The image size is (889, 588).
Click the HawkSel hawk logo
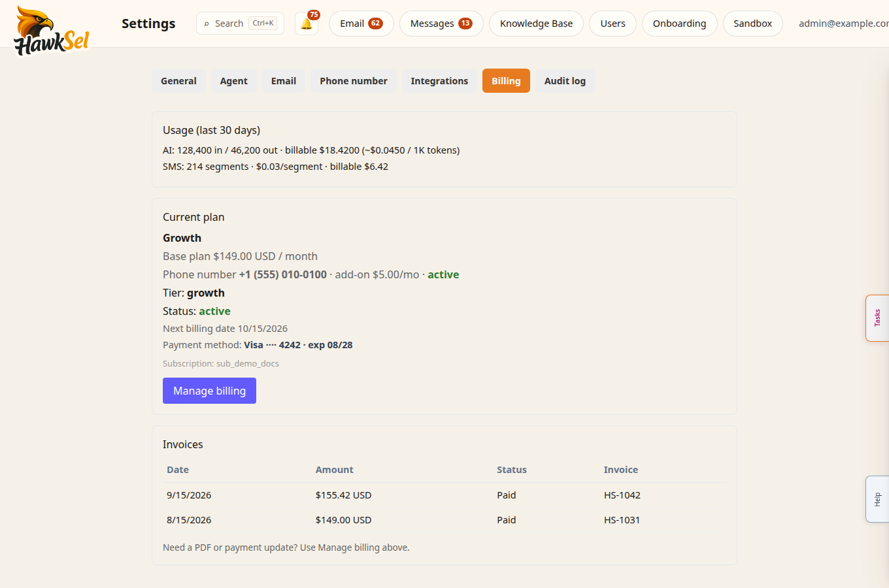(51, 31)
